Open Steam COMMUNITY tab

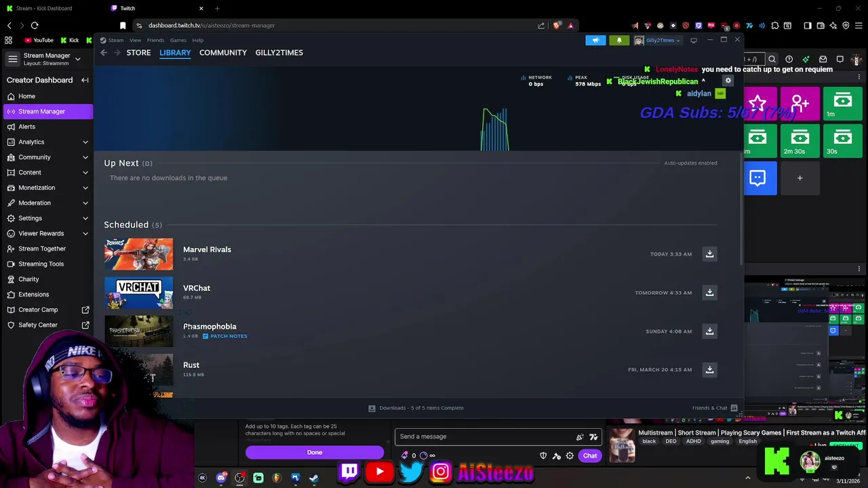coord(223,52)
